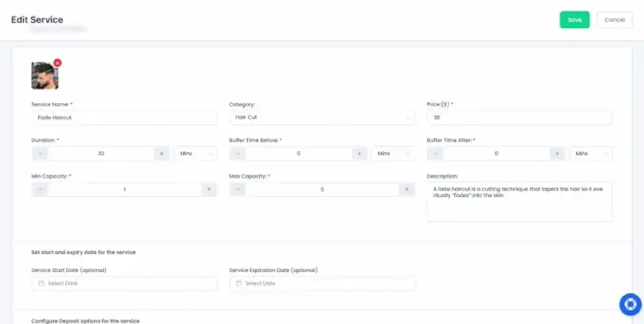Decrease Max Capacity with minus button
This screenshot has height=324, width=644.
tap(238, 189)
